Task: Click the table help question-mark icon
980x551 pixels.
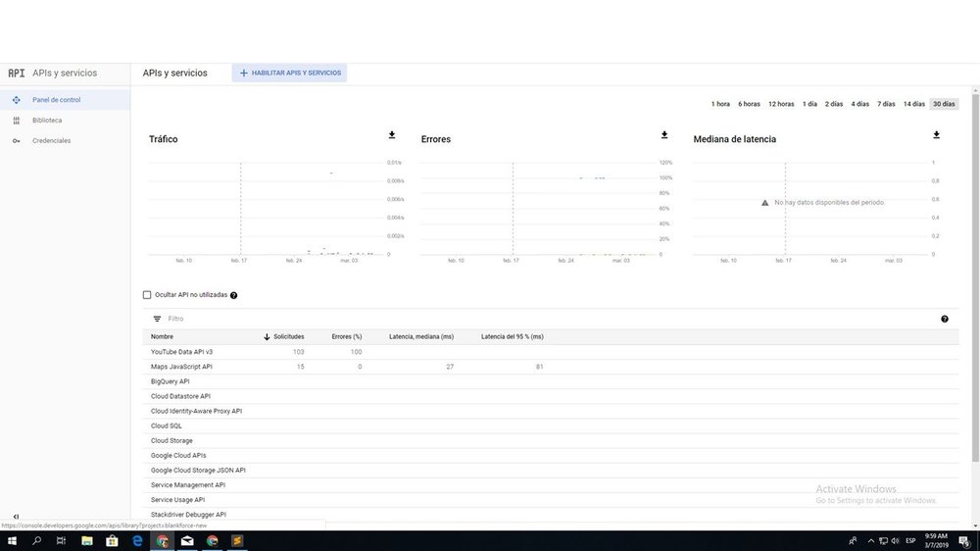Action: click(945, 319)
